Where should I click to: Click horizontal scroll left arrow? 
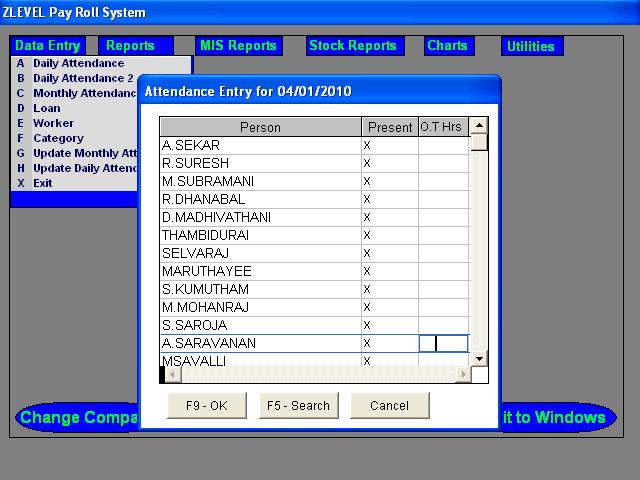[173, 374]
